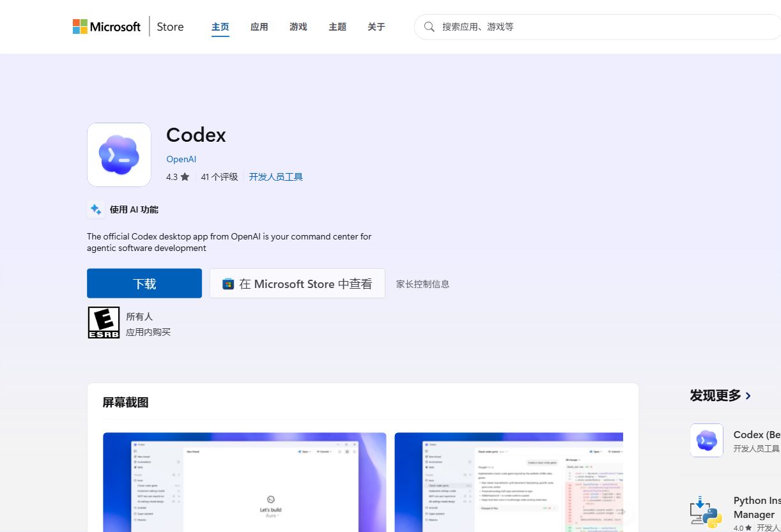781x532 pixels.
Task: Click the Codex app icon
Action: (119, 155)
